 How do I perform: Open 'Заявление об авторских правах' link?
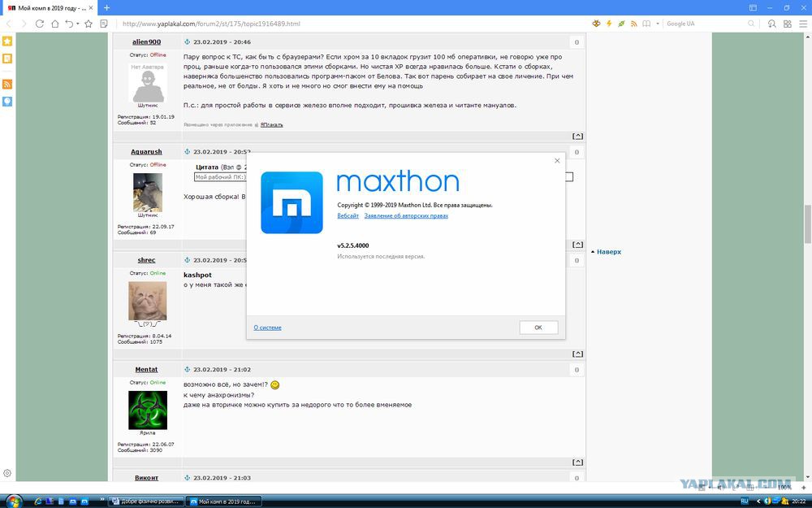click(x=406, y=215)
